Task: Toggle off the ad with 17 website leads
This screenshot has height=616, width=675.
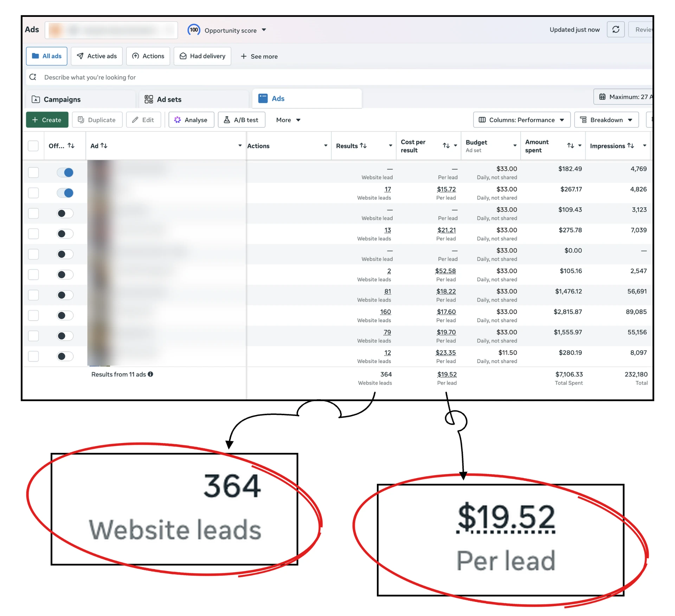Action: tap(65, 193)
